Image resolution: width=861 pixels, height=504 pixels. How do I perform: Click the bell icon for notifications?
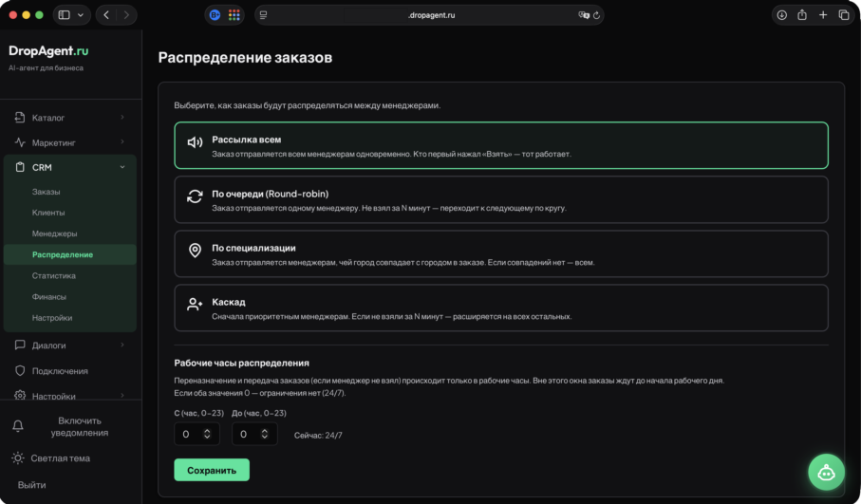click(18, 426)
